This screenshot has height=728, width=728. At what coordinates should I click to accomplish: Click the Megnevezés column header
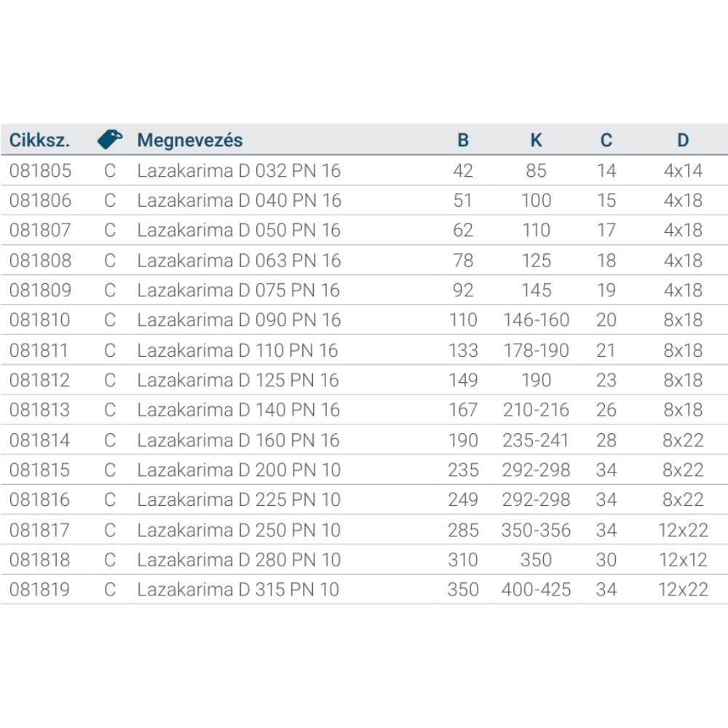click(190, 141)
